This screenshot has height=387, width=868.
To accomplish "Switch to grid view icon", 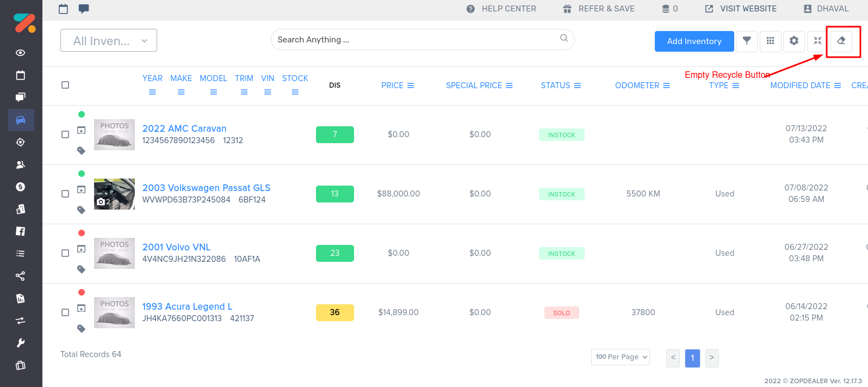I will 770,41.
